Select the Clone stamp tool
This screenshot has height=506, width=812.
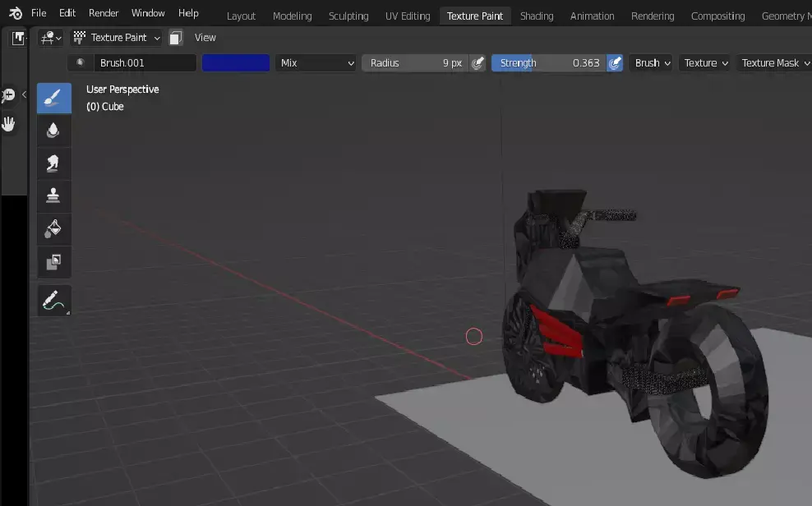click(54, 196)
